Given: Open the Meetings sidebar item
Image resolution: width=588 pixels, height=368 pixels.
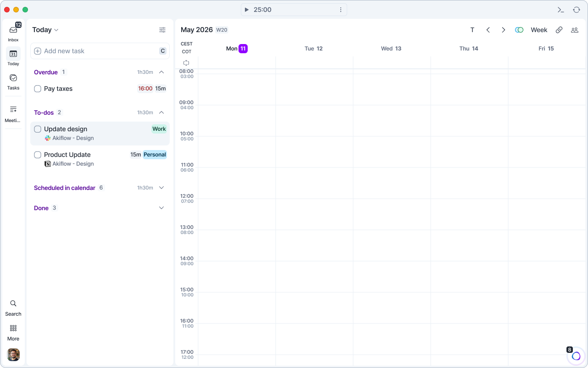Looking at the screenshot, I should pyautogui.click(x=13, y=113).
